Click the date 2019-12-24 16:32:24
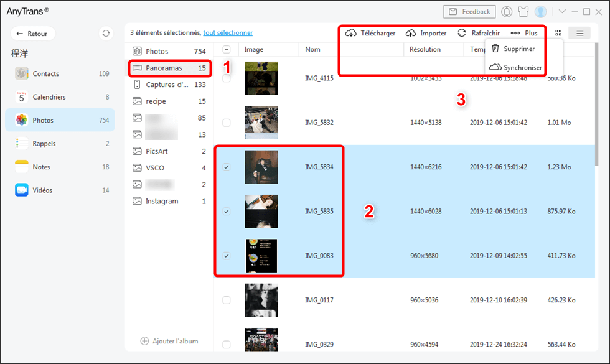Screen dimensions: 610x364 499,344
